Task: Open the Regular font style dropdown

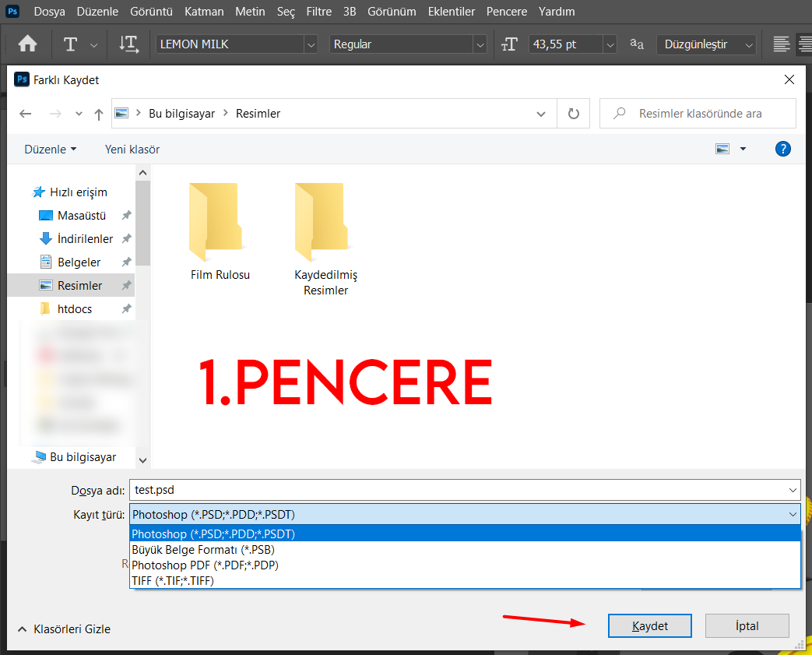Action: pos(480,44)
